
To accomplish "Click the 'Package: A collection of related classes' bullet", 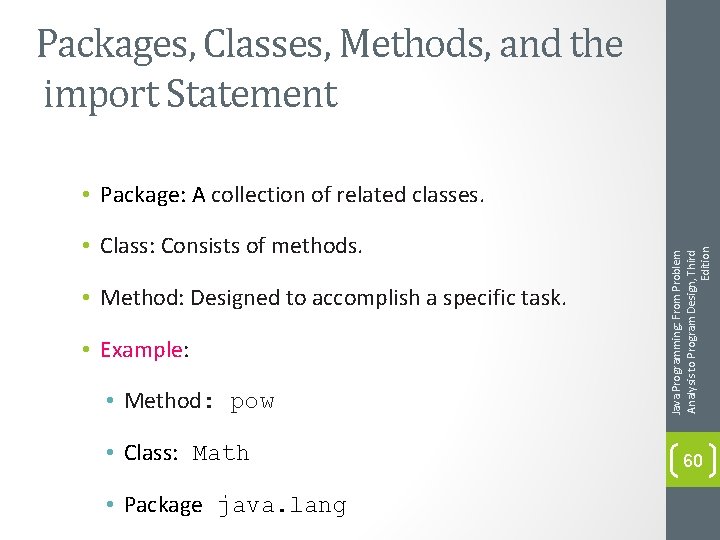I will (292, 195).
